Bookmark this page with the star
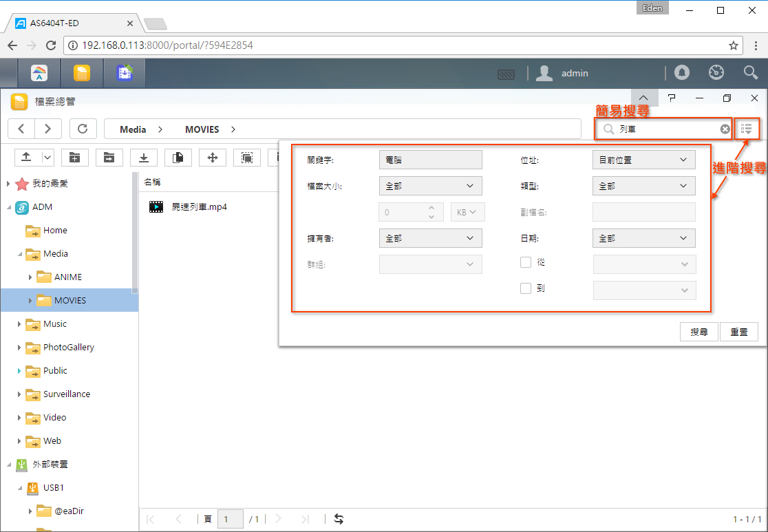The width and height of the screenshot is (768, 532). (733, 45)
